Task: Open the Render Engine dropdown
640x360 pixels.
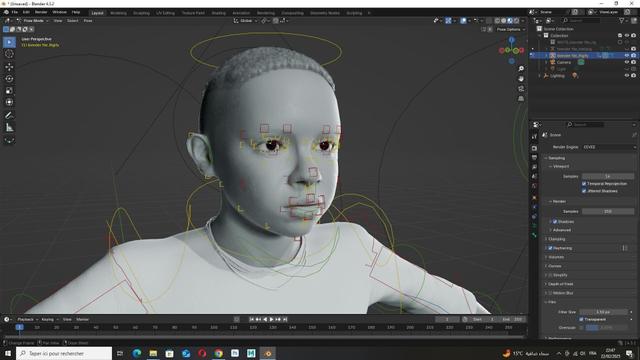Action: point(609,147)
